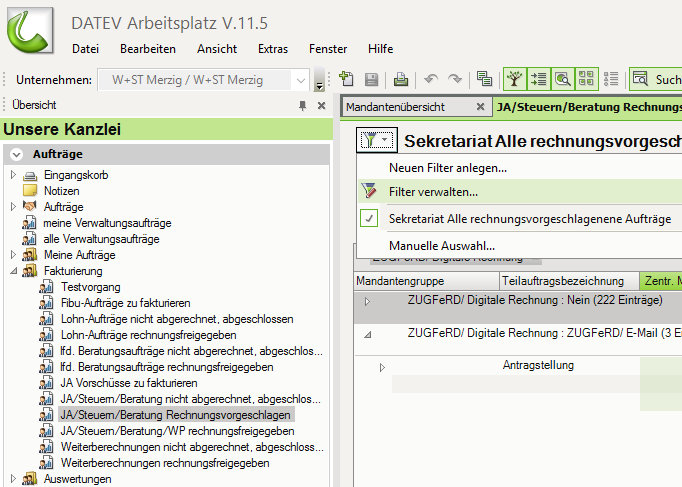Click the meine Verwaltungsaufträge chart icon

click(30, 223)
